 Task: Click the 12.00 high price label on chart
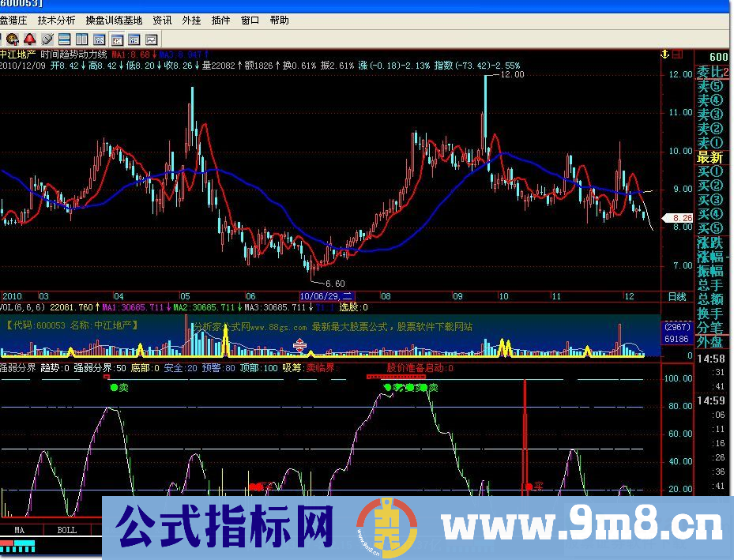click(x=512, y=74)
